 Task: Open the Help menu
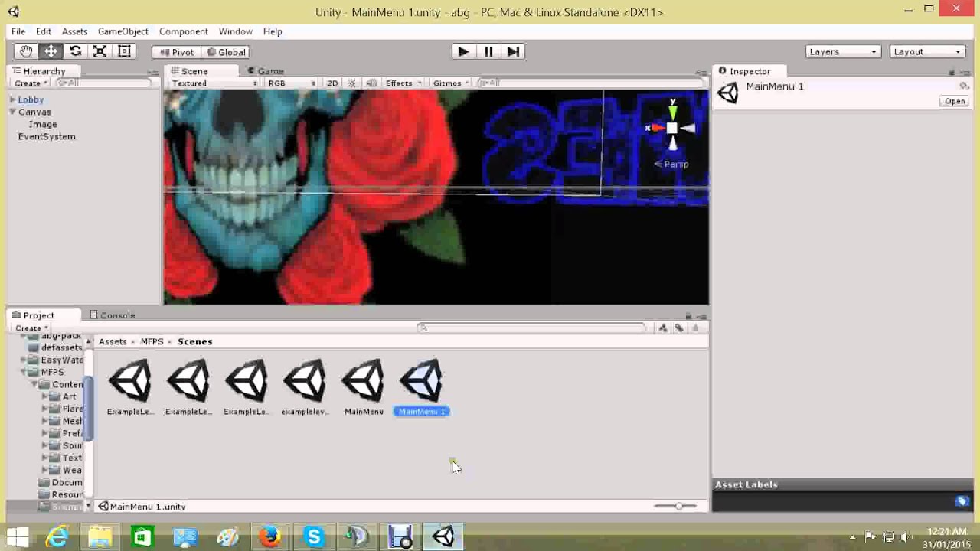click(273, 31)
